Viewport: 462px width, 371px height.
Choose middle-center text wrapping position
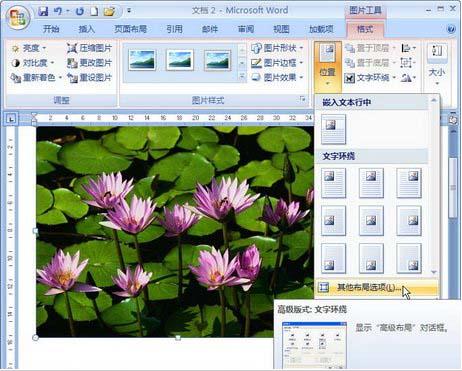371,220
